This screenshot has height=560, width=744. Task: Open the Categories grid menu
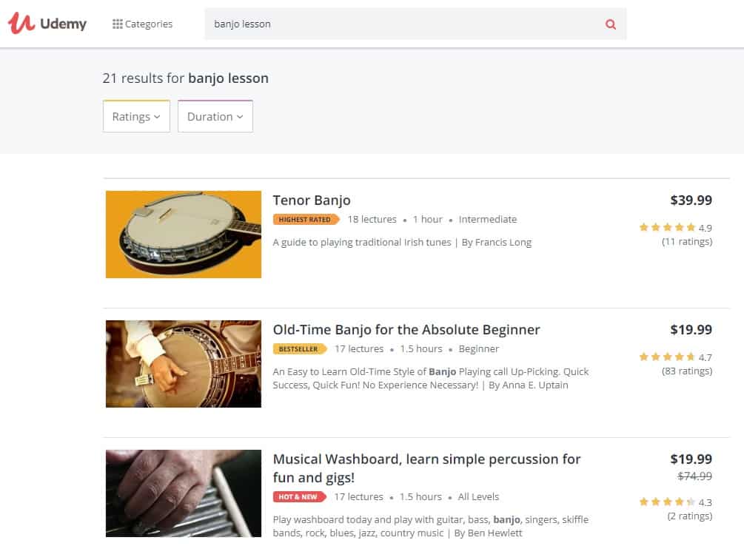[x=142, y=24]
